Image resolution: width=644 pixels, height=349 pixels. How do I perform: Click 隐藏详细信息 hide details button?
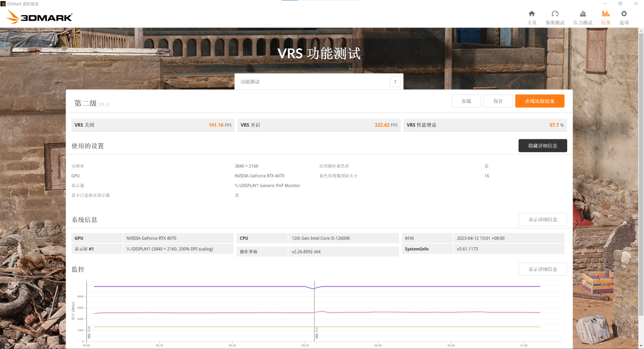(x=542, y=146)
